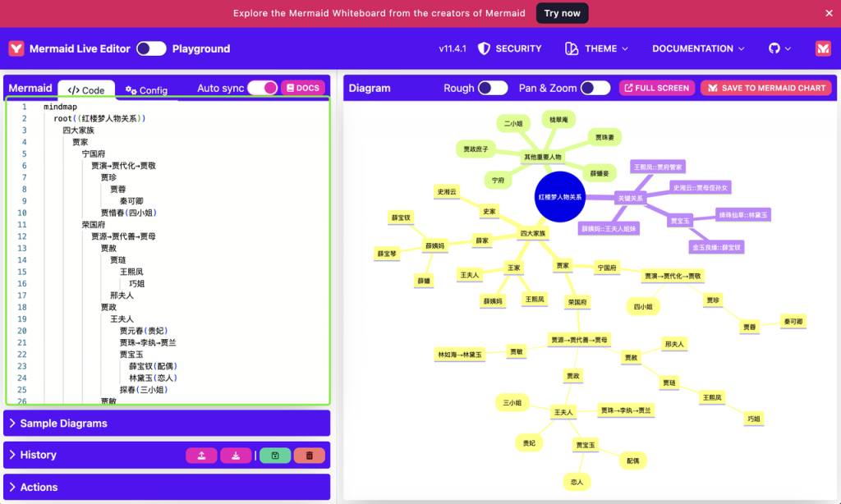The width and height of the screenshot is (841, 504).
Task: Click the 贾宝玉 purple node
Action: [x=679, y=221]
